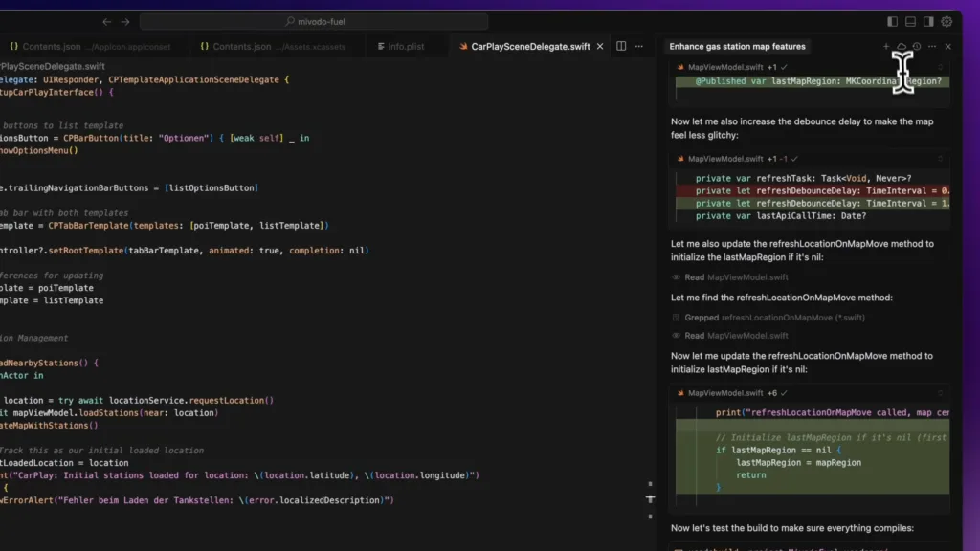This screenshot has height=551, width=980.
Task: Click the Swift file icon on CarPlaySceneDelegate tab
Action: [463, 46]
